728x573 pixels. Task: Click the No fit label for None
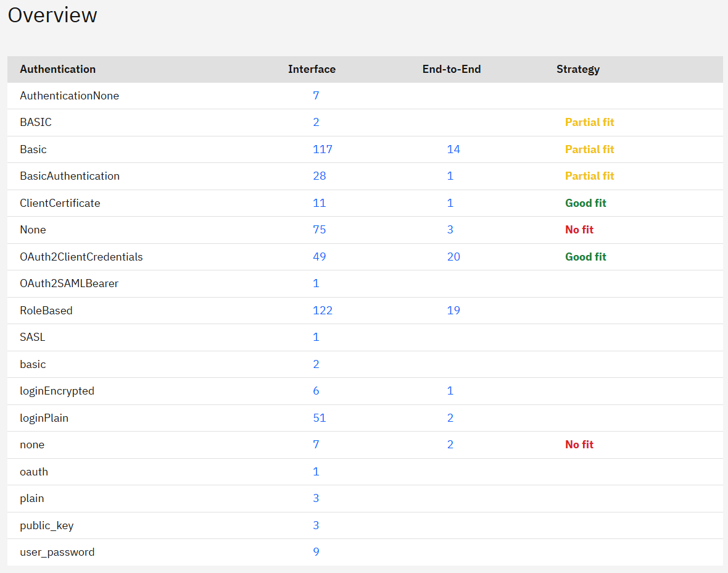pos(579,230)
